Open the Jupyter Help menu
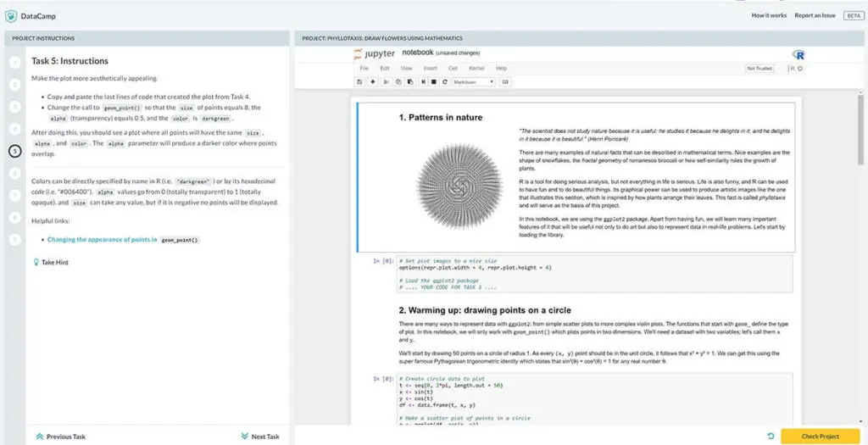The image size is (868, 445). [x=501, y=68]
